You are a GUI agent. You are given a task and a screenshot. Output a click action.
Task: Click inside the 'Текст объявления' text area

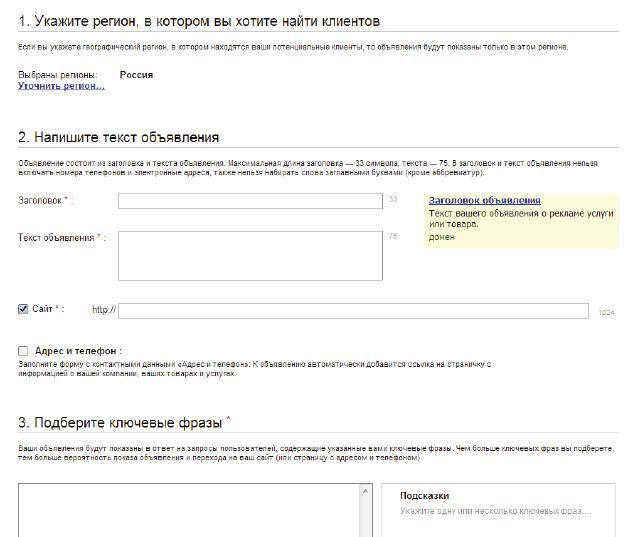250,256
